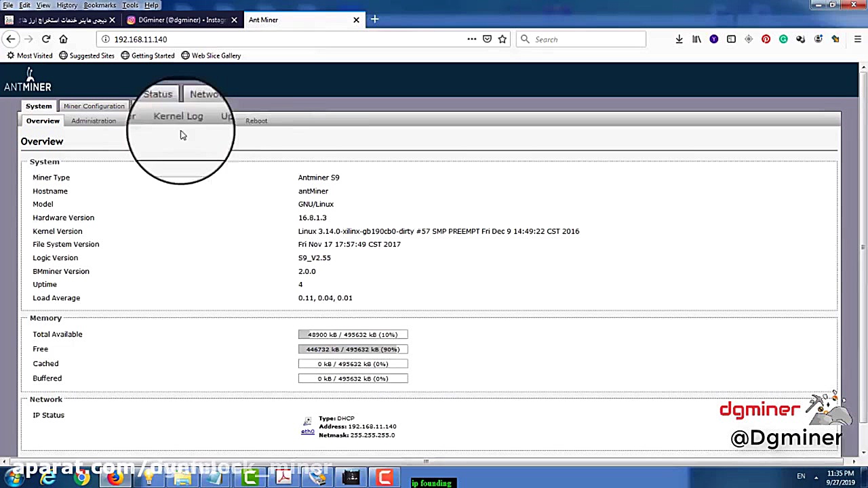The image size is (868, 488).
Task: Bookmark this page with the star
Action: [502, 39]
